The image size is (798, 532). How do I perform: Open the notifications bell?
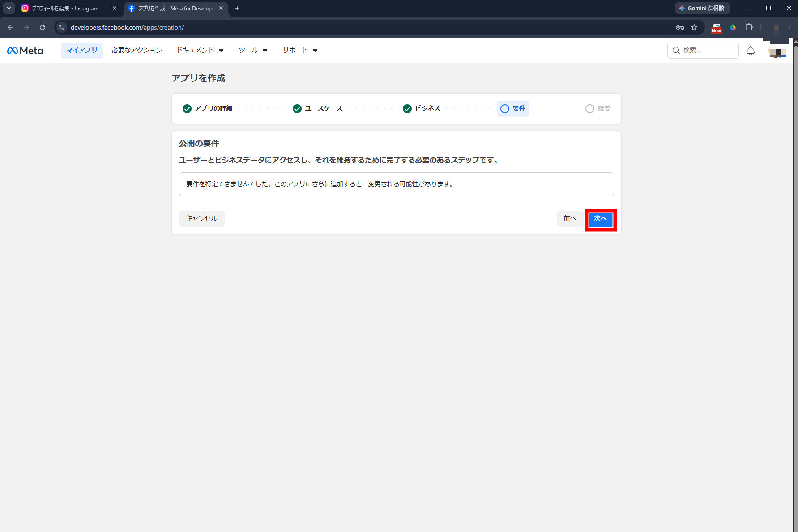click(751, 51)
